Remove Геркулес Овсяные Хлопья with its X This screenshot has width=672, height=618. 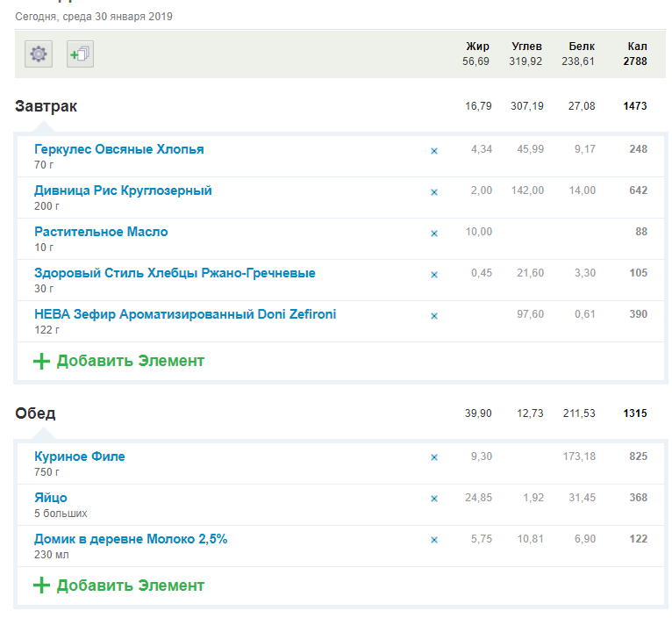tap(433, 151)
